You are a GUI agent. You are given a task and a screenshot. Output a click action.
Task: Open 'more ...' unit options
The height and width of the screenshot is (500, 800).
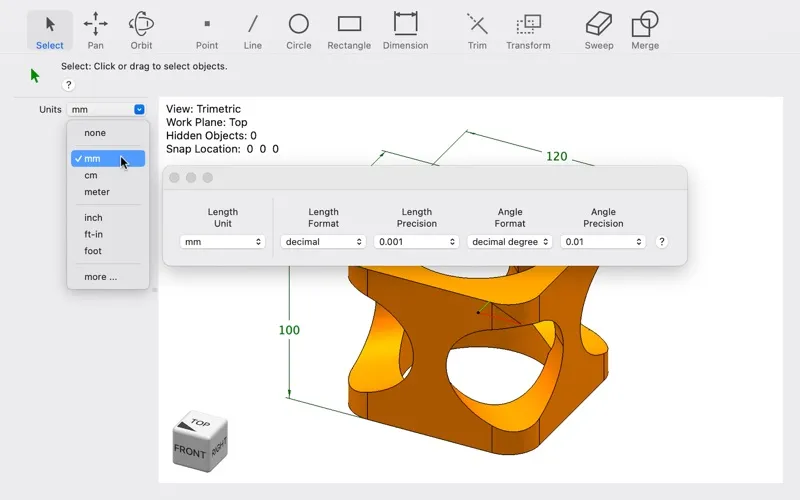[108, 277]
